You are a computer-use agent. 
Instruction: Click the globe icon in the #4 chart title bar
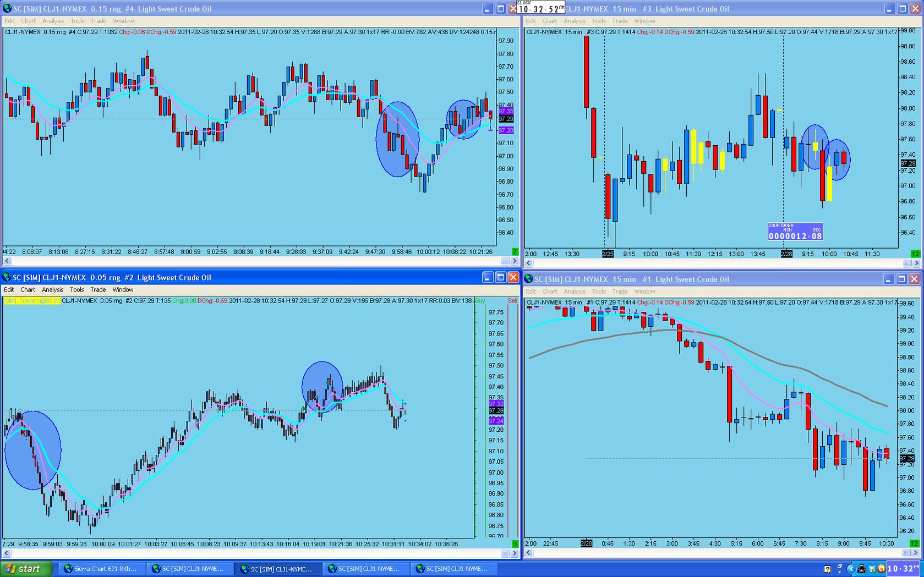(x=7, y=8)
